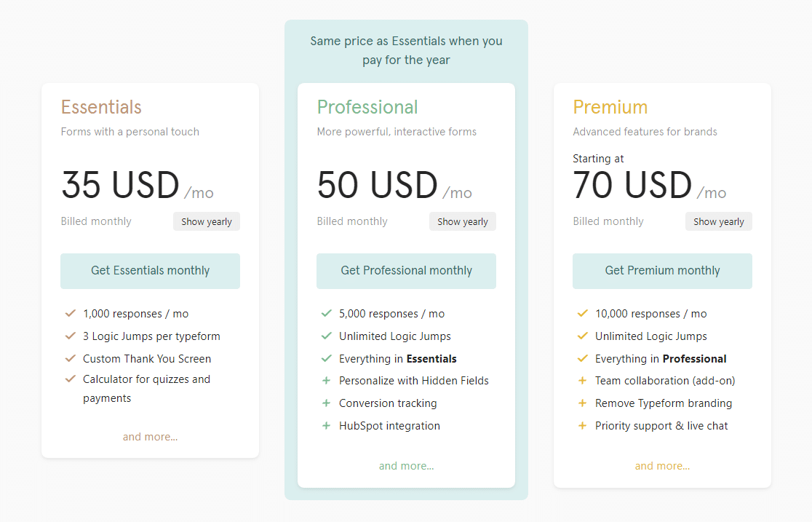Screen dimensions: 812x522
Task: Expand "and more..." in the Professional card
Action: coord(406,466)
